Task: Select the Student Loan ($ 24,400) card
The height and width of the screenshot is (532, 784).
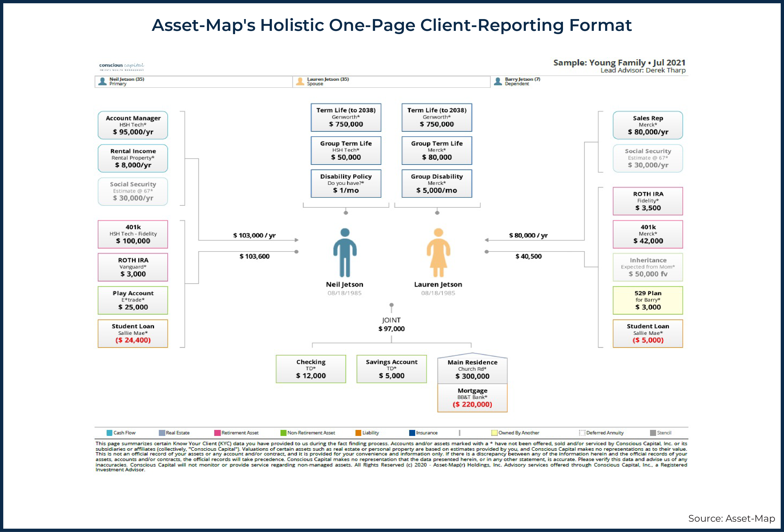Action: click(133, 333)
